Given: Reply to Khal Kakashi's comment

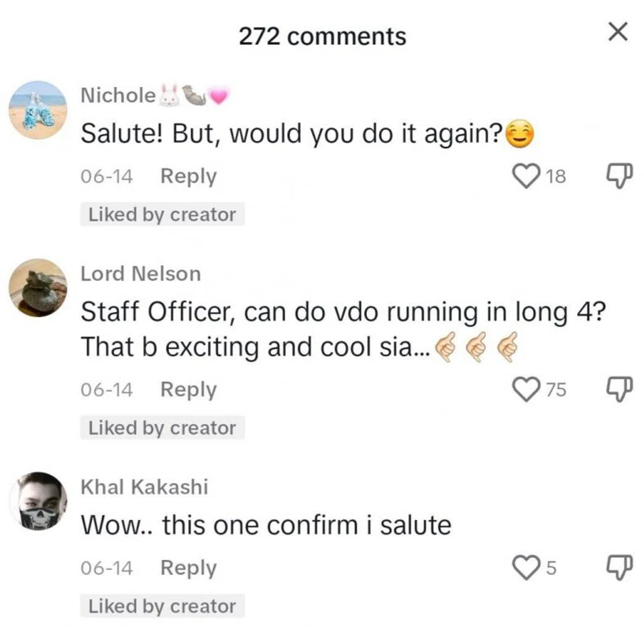Looking at the screenshot, I should [x=188, y=568].
